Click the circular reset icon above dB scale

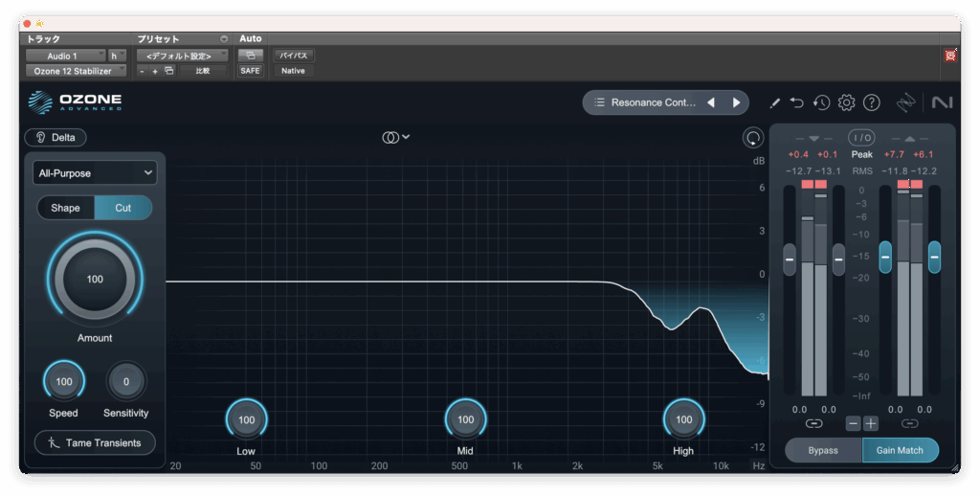tap(753, 138)
